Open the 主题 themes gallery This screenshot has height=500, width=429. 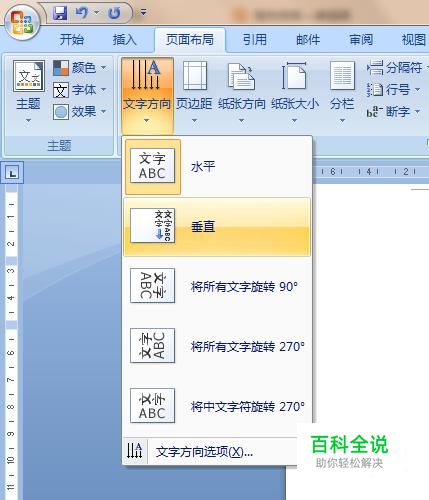28,91
